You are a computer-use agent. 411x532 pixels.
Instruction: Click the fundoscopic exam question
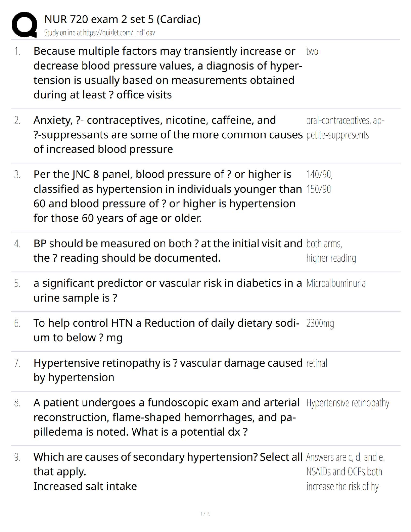click(x=166, y=417)
